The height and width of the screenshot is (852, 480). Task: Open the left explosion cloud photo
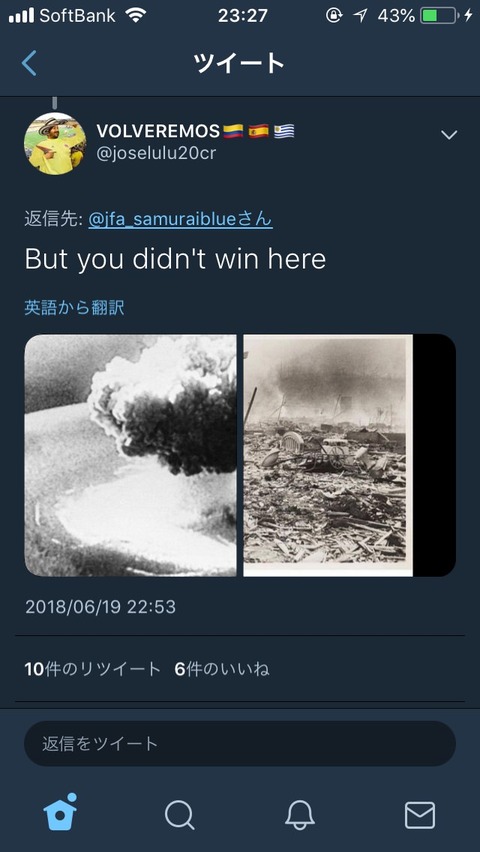coord(130,455)
